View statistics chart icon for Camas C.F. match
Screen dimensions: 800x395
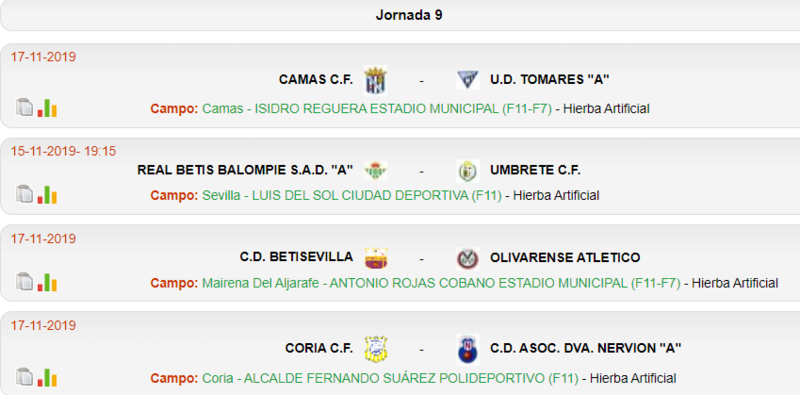click(47, 107)
